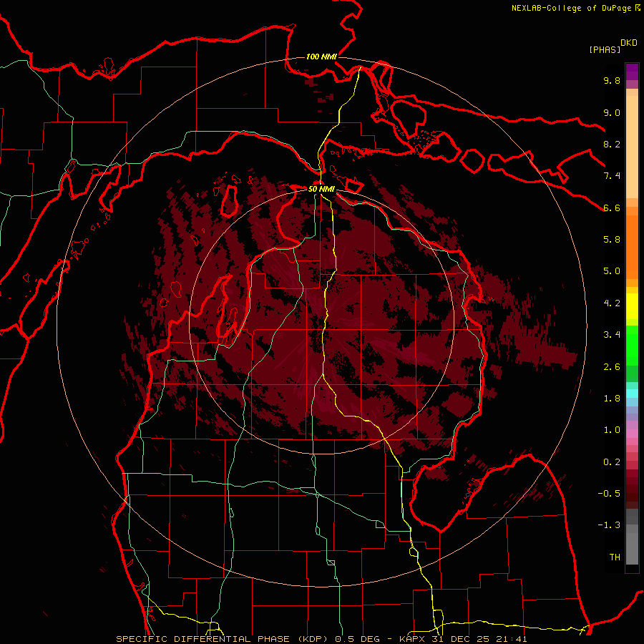Click the 9.8 scale value

[612, 80]
